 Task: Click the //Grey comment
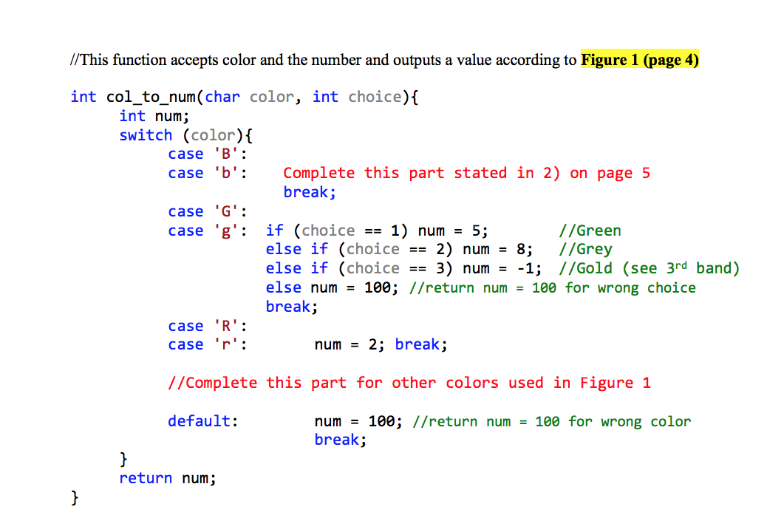[585, 250]
